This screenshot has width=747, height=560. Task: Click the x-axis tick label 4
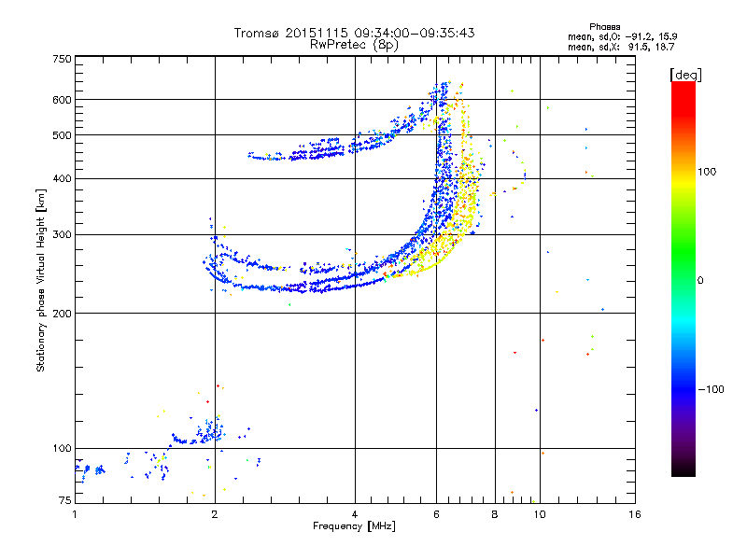[355, 514]
